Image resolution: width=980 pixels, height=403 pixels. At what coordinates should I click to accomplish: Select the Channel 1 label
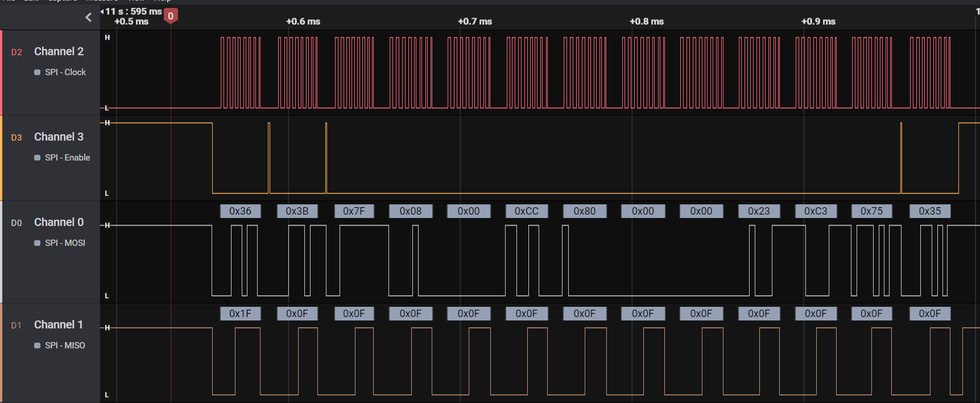tap(59, 324)
